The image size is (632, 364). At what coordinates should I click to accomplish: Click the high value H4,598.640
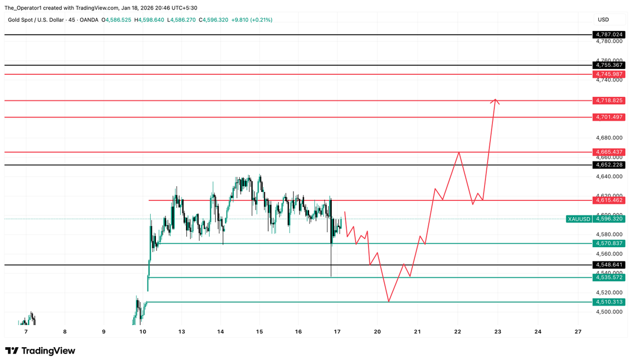pos(150,20)
